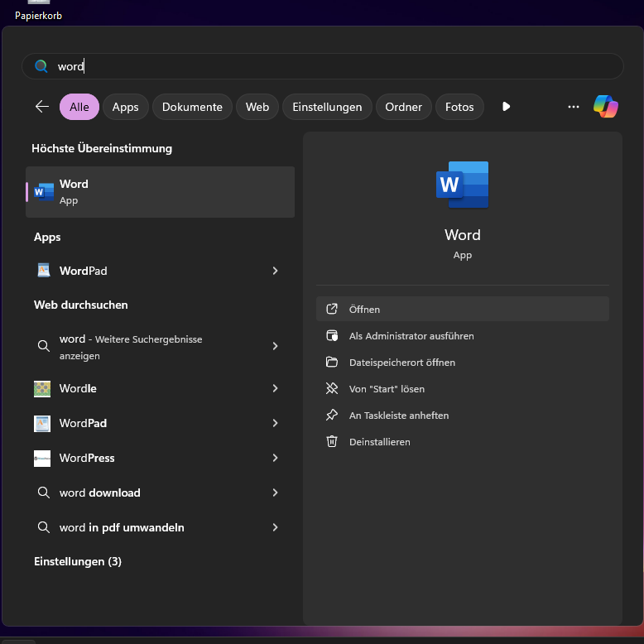
Task: Click the Copilot icon in search panel
Action: click(x=605, y=107)
